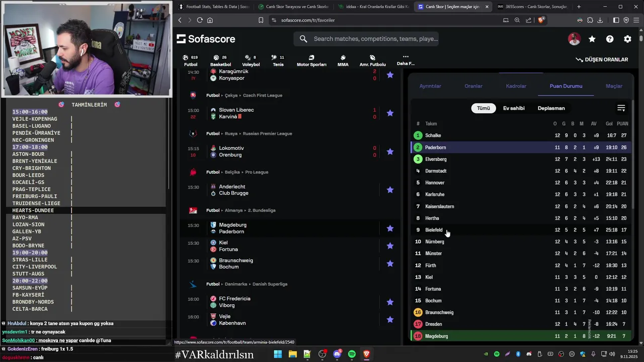Reload the page
This screenshot has width=644, height=362.
click(x=200, y=20)
